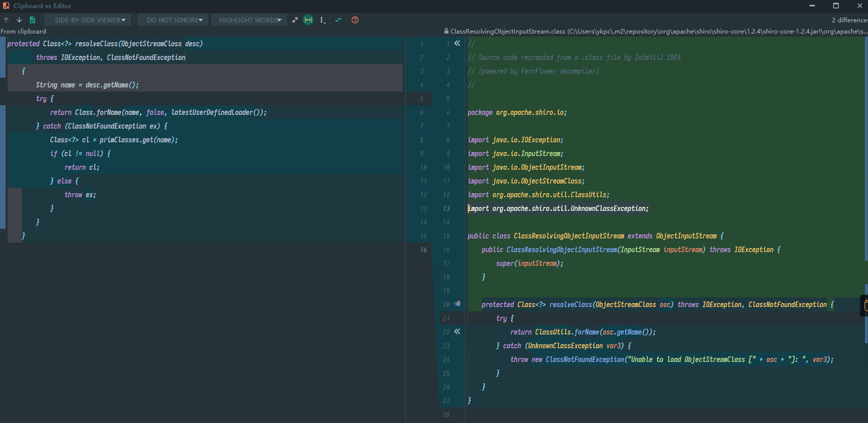This screenshot has width=868, height=423.
Task: Click 'return ClassUtils.forName' line
Action: (583, 332)
